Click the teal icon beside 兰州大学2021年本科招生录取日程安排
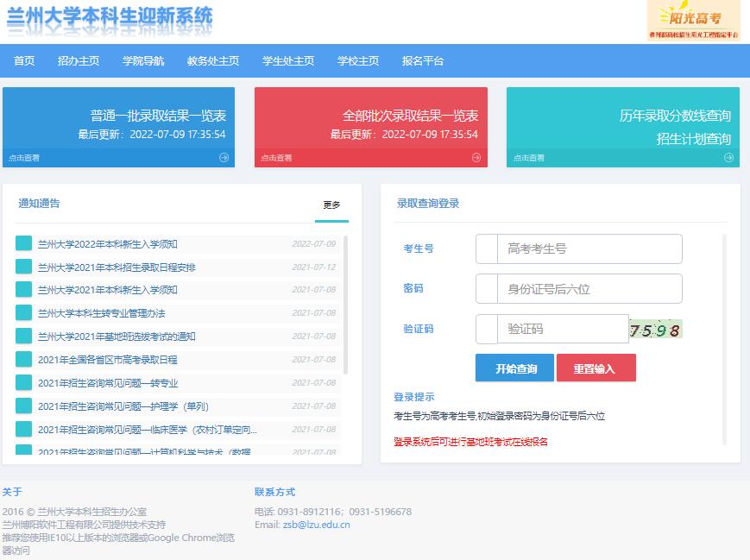 (x=23, y=267)
